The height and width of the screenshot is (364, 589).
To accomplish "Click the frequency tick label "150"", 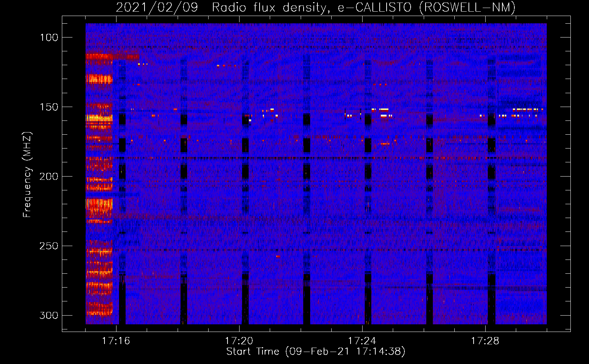I will (49, 107).
